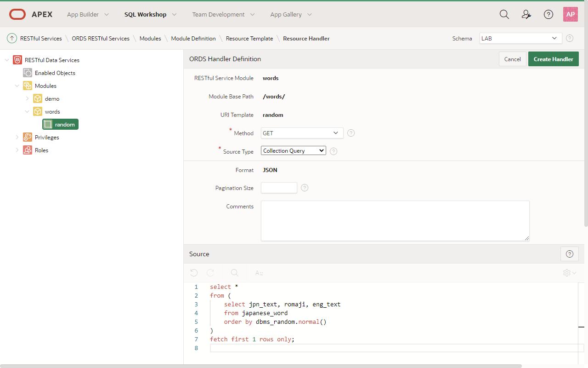Open the Schema LAB dropdown
Image resolution: width=588 pixels, height=368 pixels.
click(521, 38)
